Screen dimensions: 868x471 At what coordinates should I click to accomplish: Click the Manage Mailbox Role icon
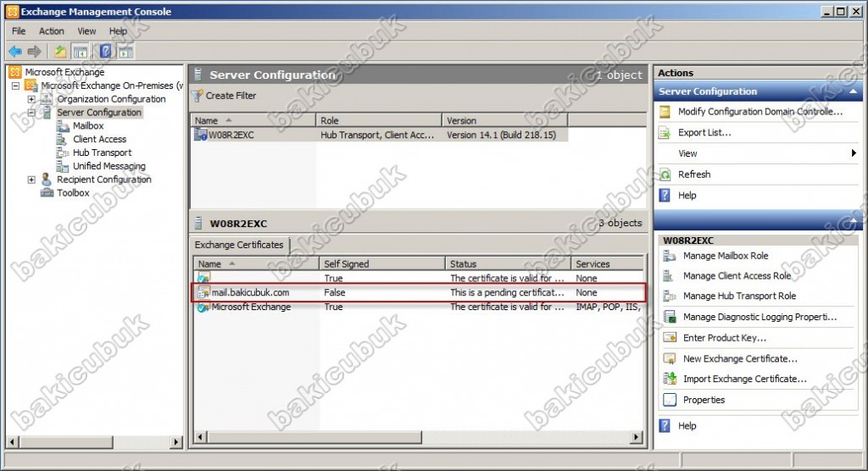pyautogui.click(x=670, y=256)
